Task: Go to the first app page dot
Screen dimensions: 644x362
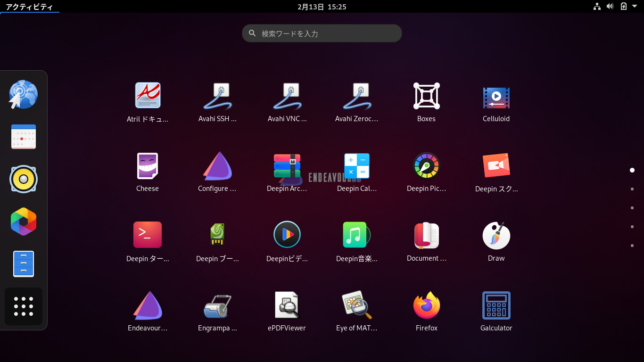Action: [x=632, y=170]
